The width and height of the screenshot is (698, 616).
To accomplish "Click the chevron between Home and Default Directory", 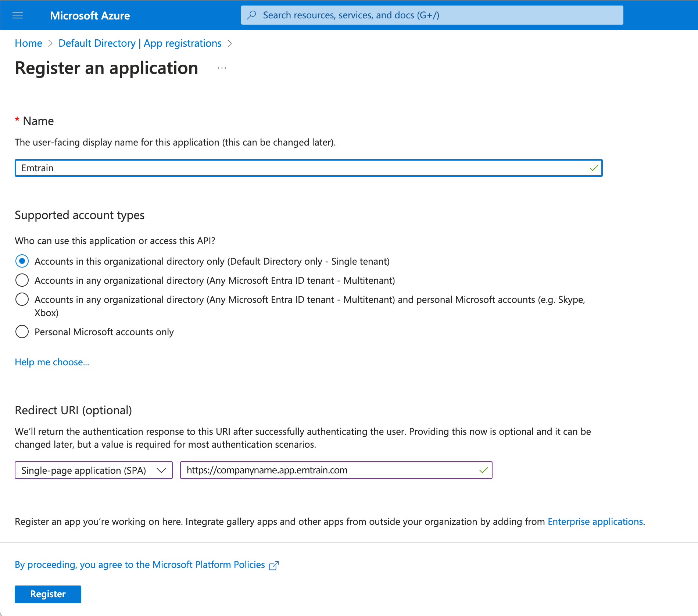I will 50,43.
